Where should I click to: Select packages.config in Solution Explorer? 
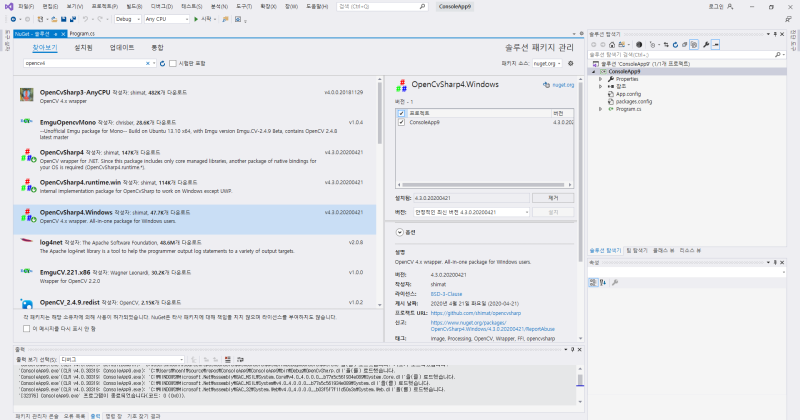click(x=633, y=102)
